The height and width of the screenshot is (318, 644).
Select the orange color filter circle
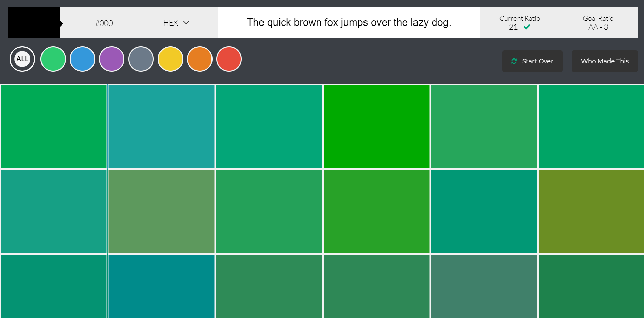[200, 59]
